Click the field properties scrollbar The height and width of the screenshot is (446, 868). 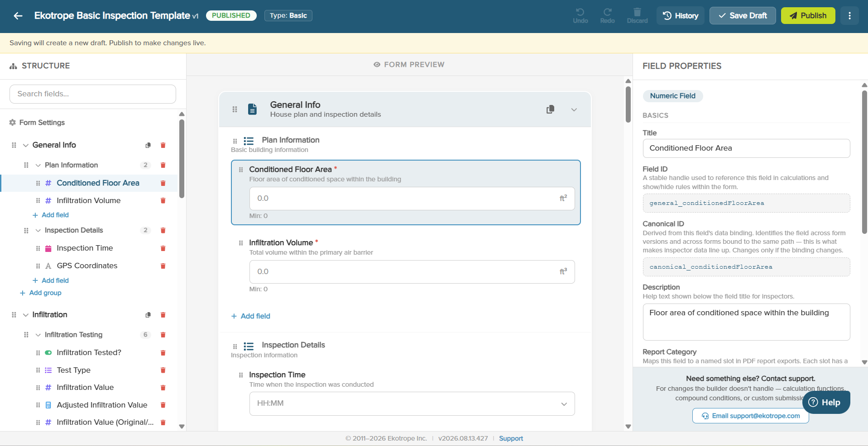coord(864,162)
